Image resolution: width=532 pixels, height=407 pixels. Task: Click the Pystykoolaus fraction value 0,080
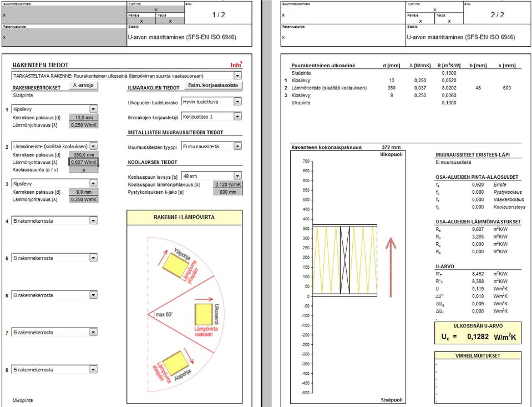pyautogui.click(x=478, y=192)
